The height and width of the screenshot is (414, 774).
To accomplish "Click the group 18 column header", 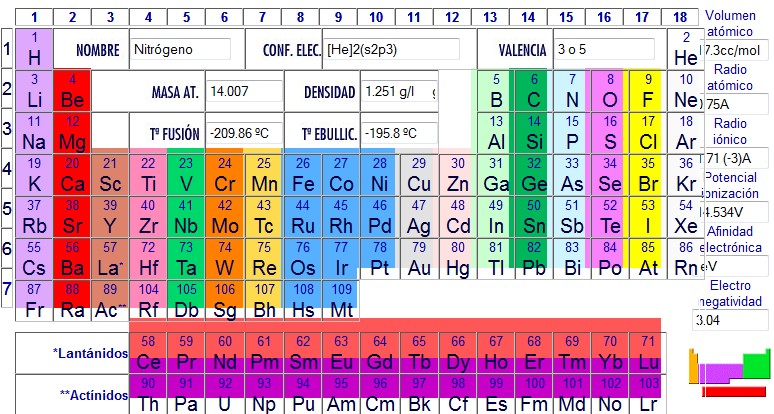I will tap(680, 17).
